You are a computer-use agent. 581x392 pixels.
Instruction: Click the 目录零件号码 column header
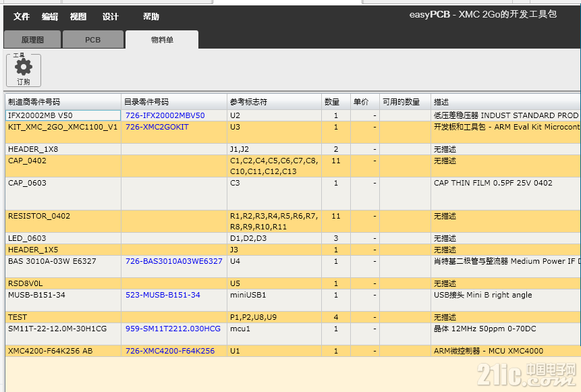coord(174,102)
